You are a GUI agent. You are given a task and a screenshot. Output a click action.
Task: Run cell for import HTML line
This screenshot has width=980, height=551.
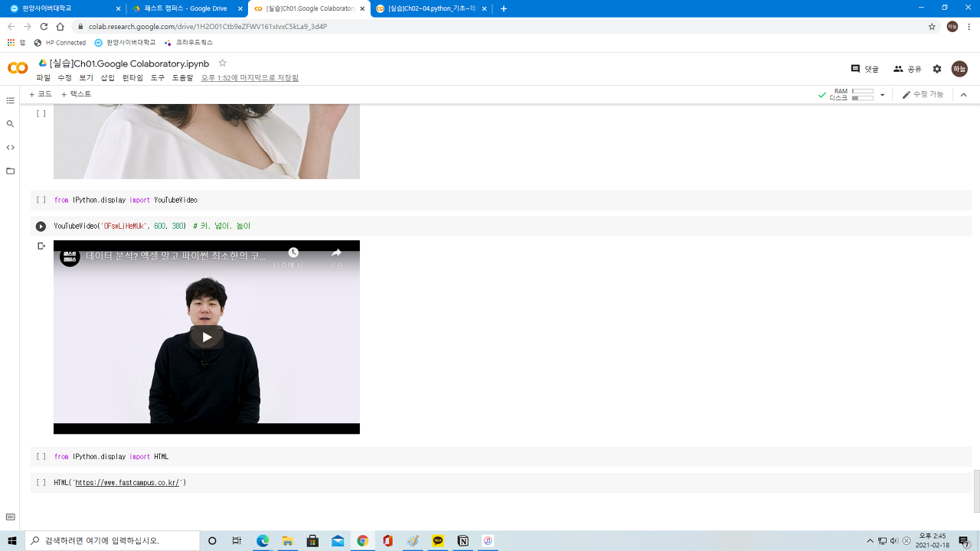41,456
